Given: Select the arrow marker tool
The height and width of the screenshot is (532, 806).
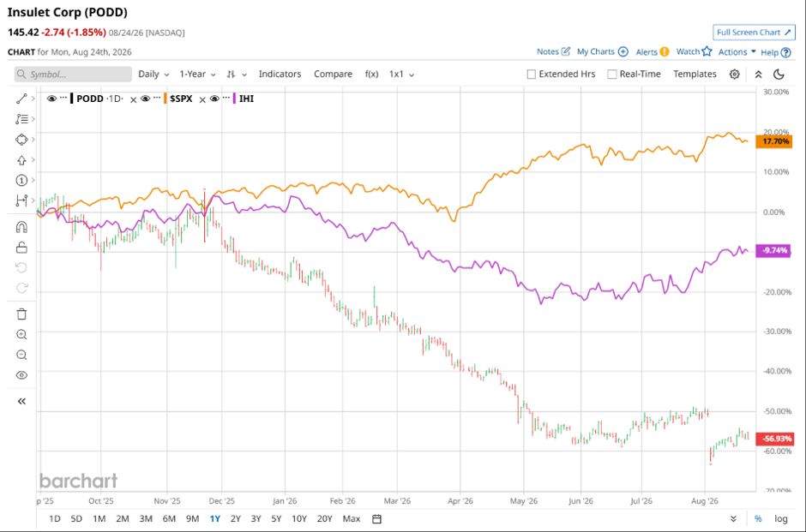Looking at the screenshot, I should click(21, 159).
